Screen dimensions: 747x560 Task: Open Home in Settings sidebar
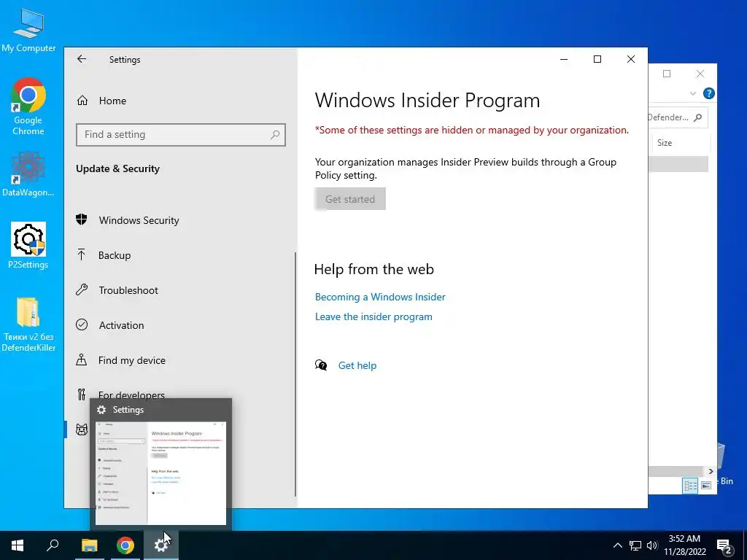coord(112,101)
